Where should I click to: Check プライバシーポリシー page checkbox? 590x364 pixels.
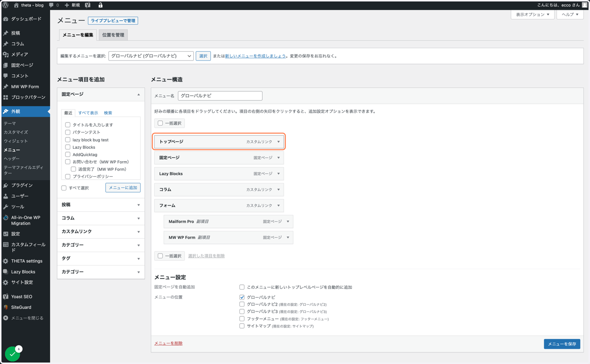68,176
